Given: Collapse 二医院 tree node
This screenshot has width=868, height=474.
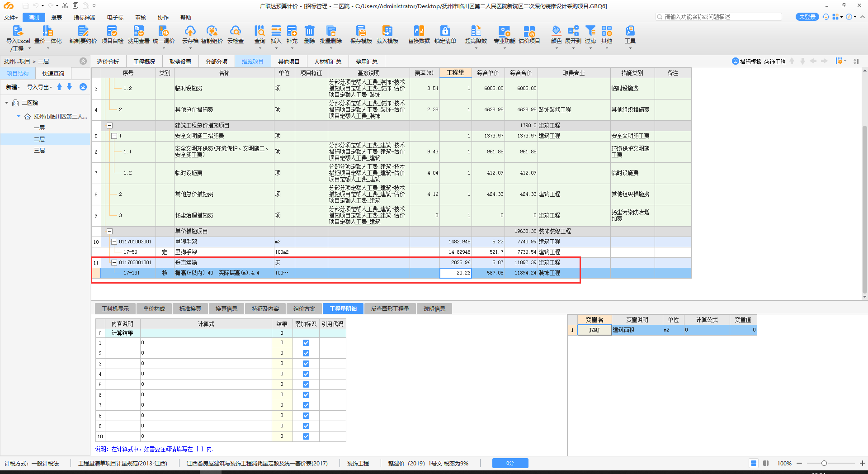Looking at the screenshot, I should point(7,103).
